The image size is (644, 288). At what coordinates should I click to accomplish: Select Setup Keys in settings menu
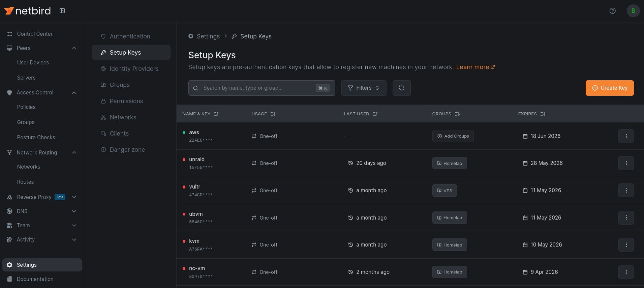(x=131, y=52)
